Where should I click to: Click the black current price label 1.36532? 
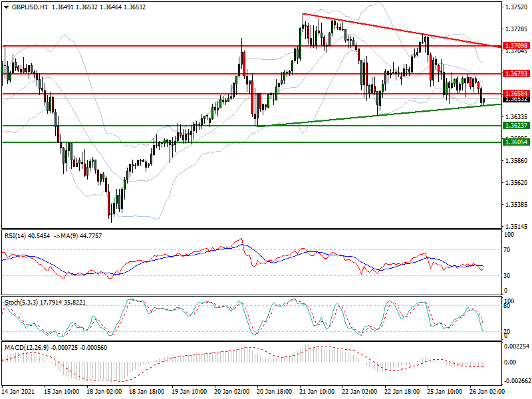(516, 99)
